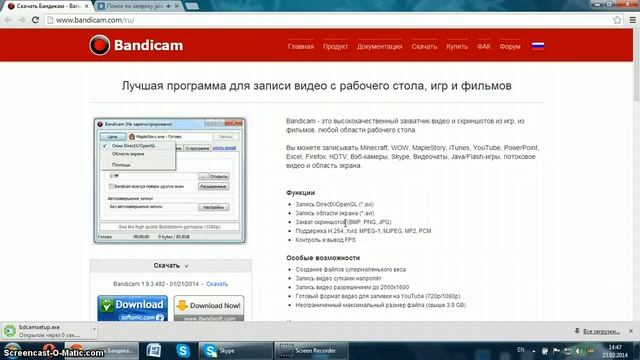Image resolution: width=640 pixels, height=360 pixels.
Task: Open Skype window taskbar button
Action: (x=235, y=351)
